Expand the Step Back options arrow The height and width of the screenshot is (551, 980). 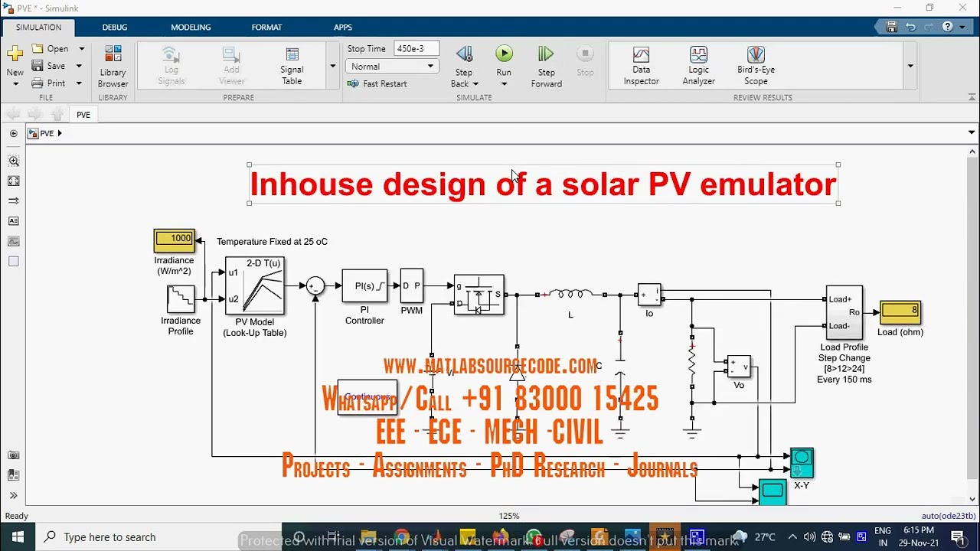pyautogui.click(x=475, y=83)
